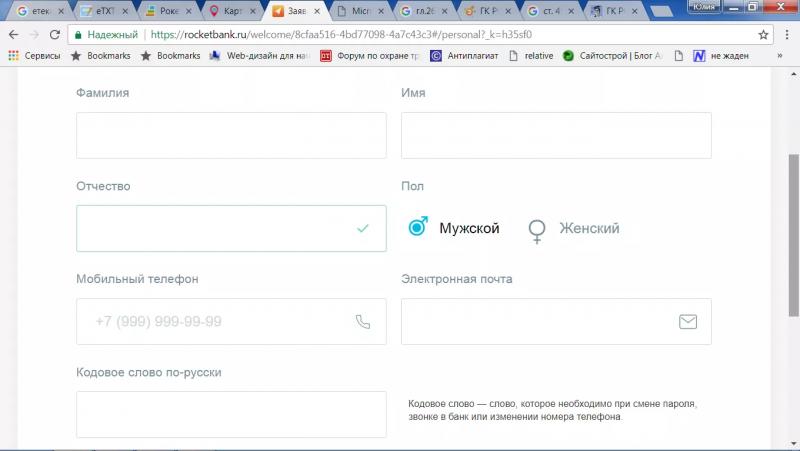Click into the Фамилия input field
This screenshot has height=451, width=800.
(231, 135)
